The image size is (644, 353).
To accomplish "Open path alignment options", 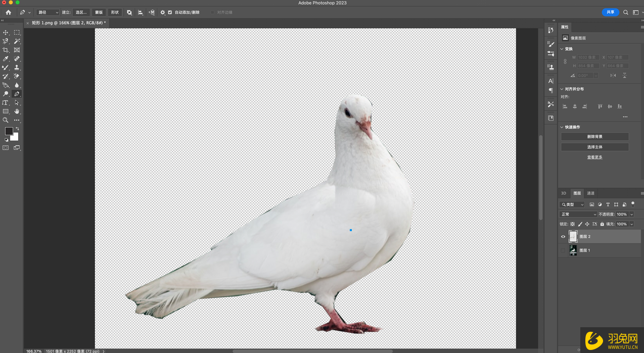I will click(x=141, y=12).
